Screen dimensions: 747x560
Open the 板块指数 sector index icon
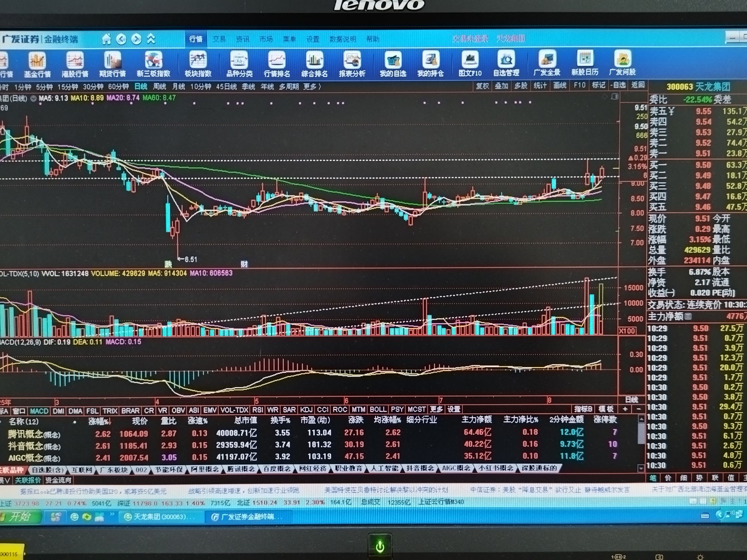pyautogui.click(x=198, y=65)
